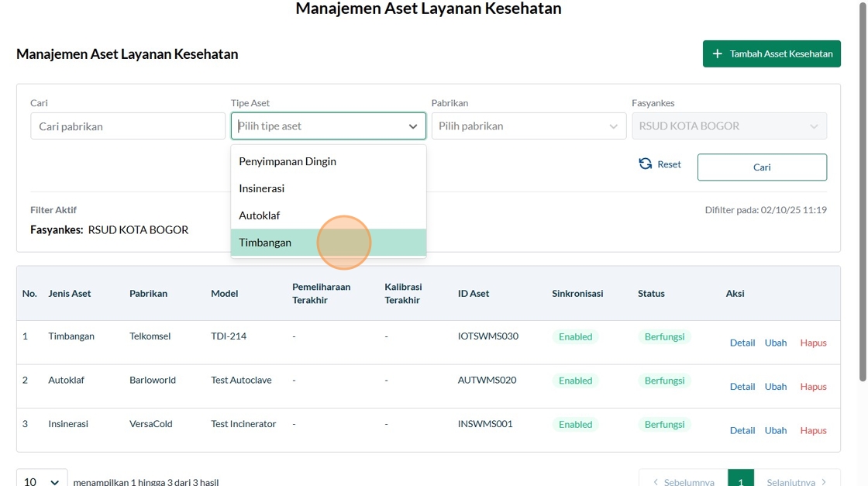868x486 pixels.
Task: Click the plus icon in Tambah Asset Kesehatan
Action: (x=718, y=53)
